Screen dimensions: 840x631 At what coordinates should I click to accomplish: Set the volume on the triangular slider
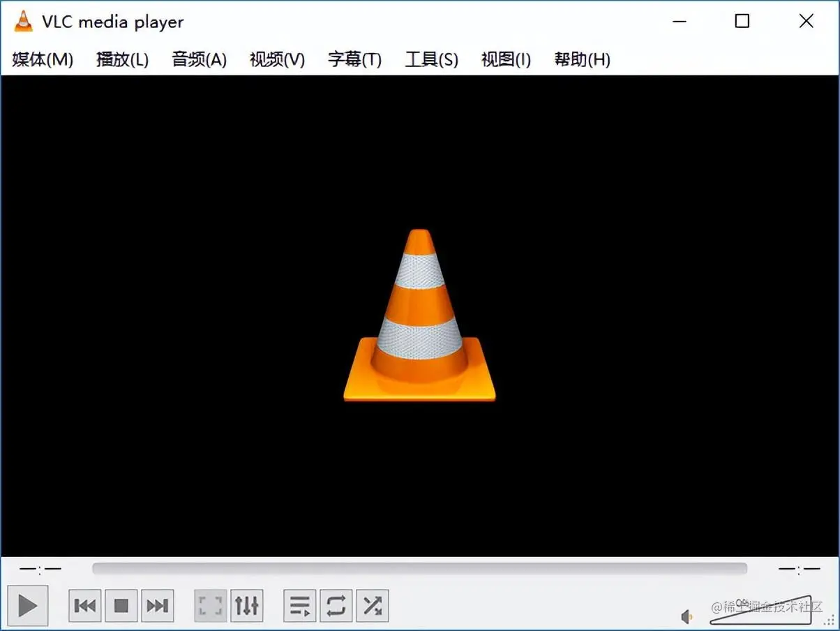click(761, 611)
